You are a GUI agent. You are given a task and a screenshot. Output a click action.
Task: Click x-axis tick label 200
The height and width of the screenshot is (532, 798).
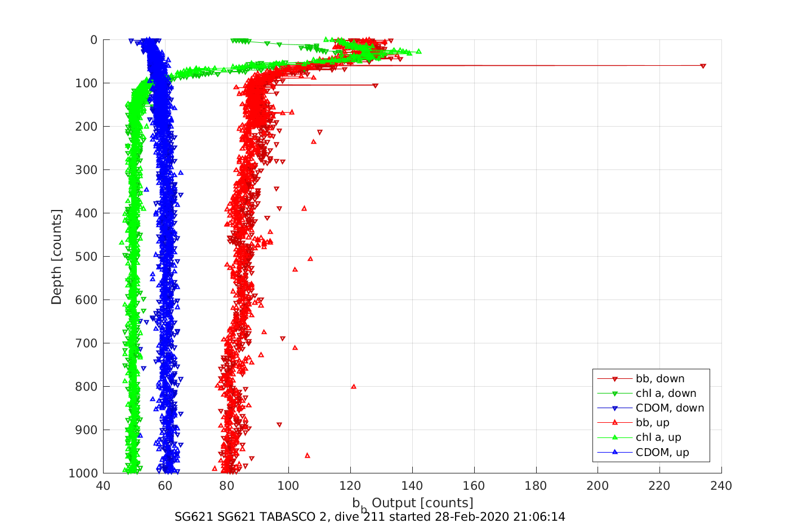[x=598, y=486]
